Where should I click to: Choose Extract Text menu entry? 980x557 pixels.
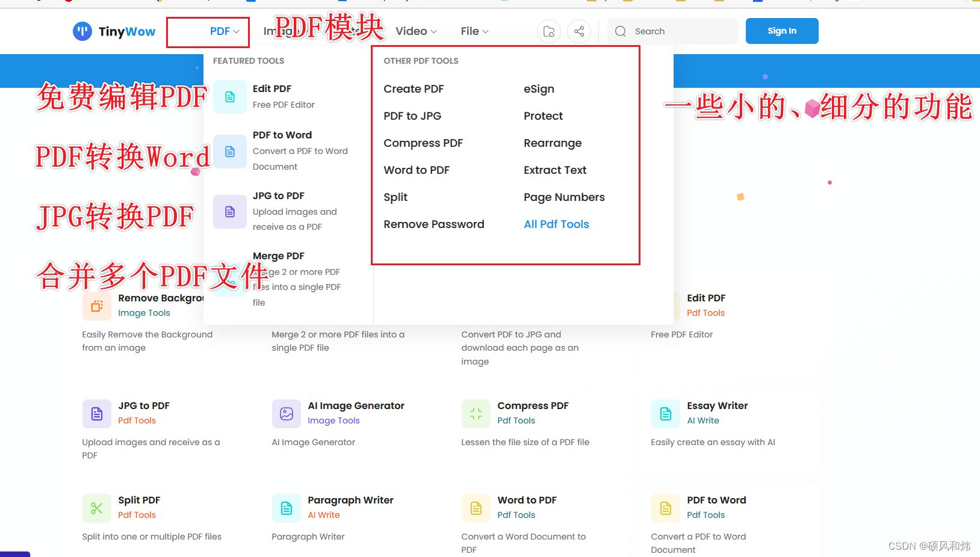point(555,170)
